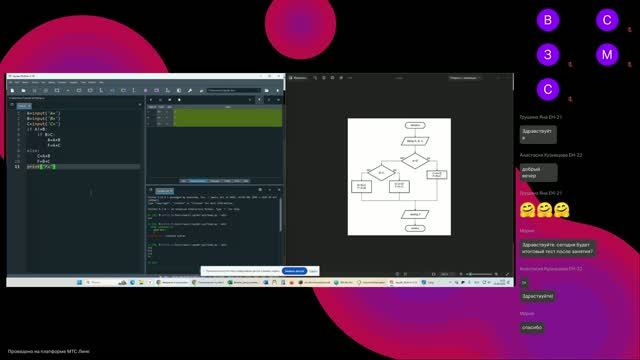Screen dimensions: 640x360
Task: Click the Spyder taskbar button
Action: pyautogui.click(x=403, y=282)
